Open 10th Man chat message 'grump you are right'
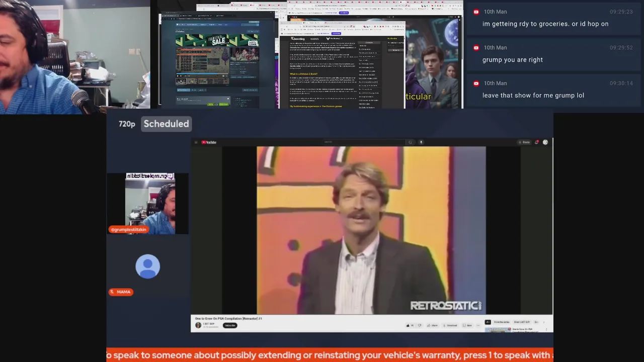This screenshot has width=644, height=362. click(513, 60)
